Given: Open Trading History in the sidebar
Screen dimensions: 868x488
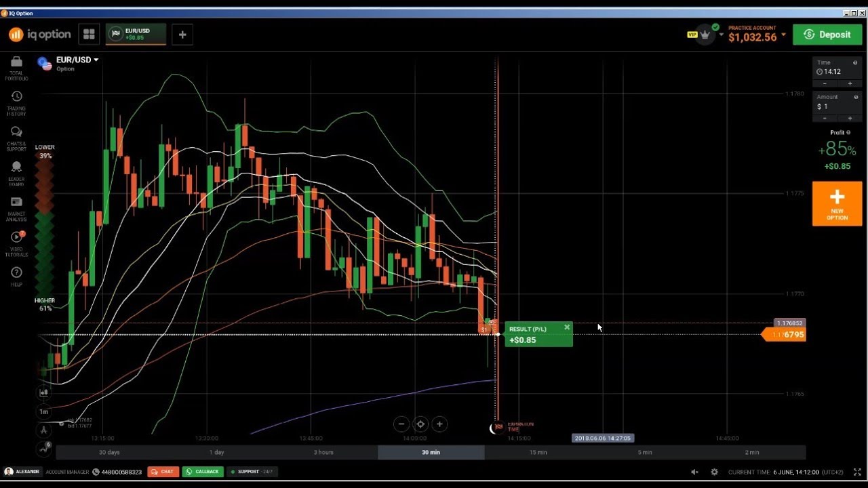Looking at the screenshot, I should [x=16, y=103].
